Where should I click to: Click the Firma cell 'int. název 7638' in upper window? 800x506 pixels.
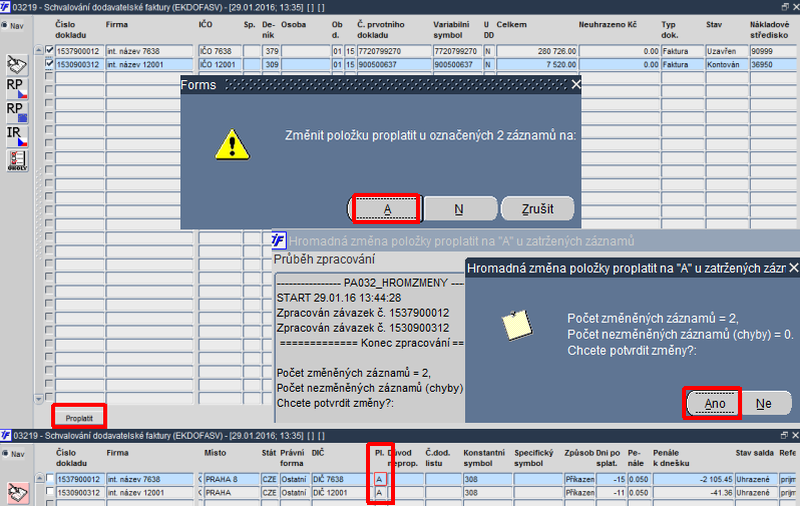(149, 51)
